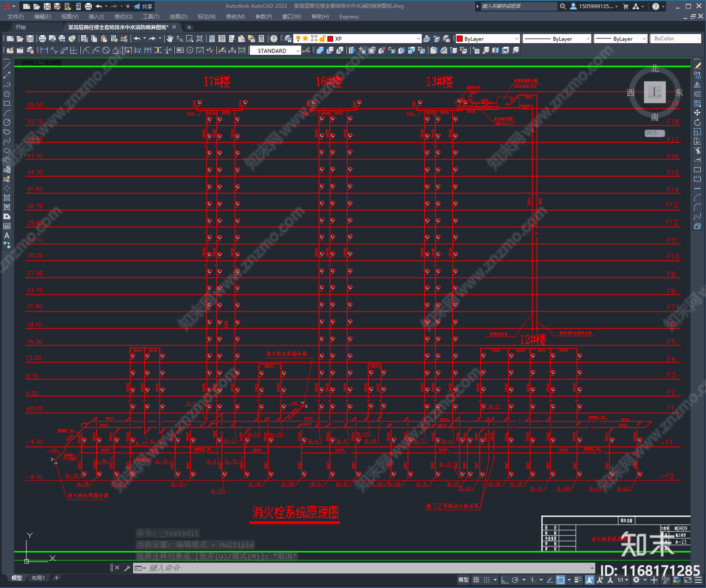Viewport: 706px width, 588px height.
Task: Toggle snap mode in status bar
Action: 487,580
